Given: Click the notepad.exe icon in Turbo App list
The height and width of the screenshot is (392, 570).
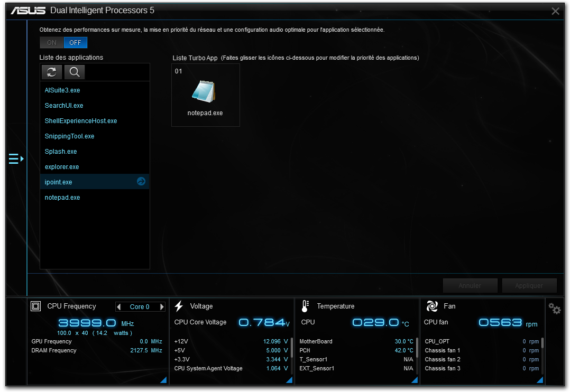Looking at the screenshot, I should (x=205, y=92).
